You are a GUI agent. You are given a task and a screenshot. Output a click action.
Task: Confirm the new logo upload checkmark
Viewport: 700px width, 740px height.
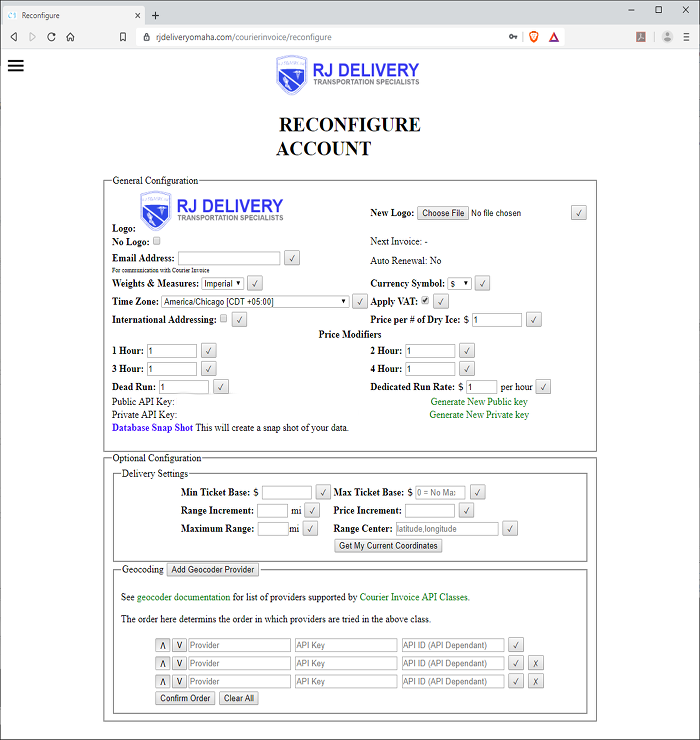578,213
